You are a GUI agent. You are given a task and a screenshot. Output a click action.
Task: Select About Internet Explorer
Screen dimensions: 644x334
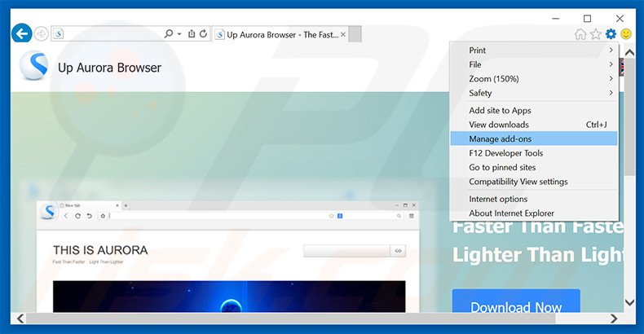pos(534,213)
